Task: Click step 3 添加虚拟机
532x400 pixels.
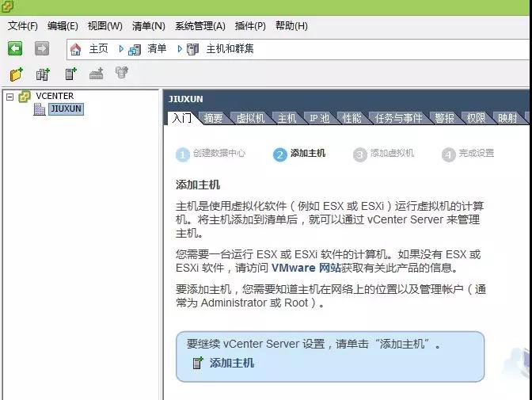Action: pos(383,154)
